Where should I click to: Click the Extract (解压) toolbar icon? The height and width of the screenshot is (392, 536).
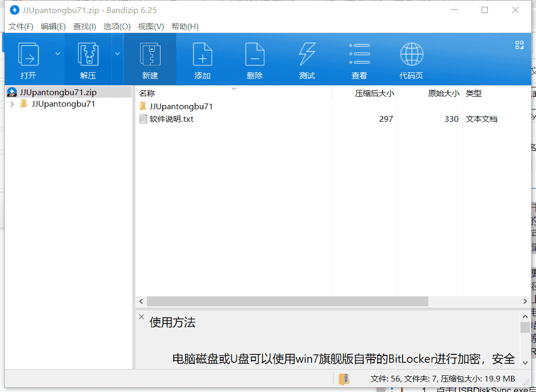(88, 55)
